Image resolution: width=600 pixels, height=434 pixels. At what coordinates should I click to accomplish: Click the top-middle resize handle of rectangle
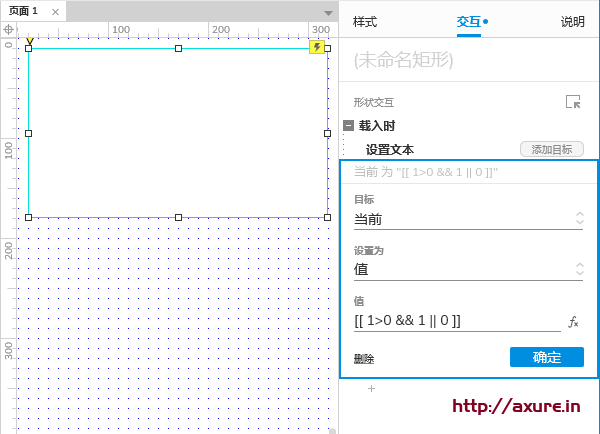178,49
